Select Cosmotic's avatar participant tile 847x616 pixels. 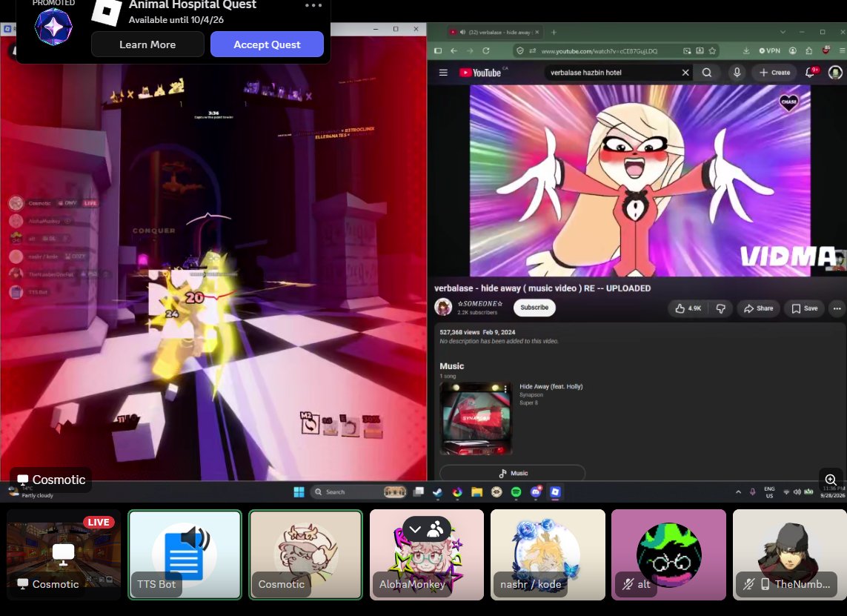click(306, 555)
